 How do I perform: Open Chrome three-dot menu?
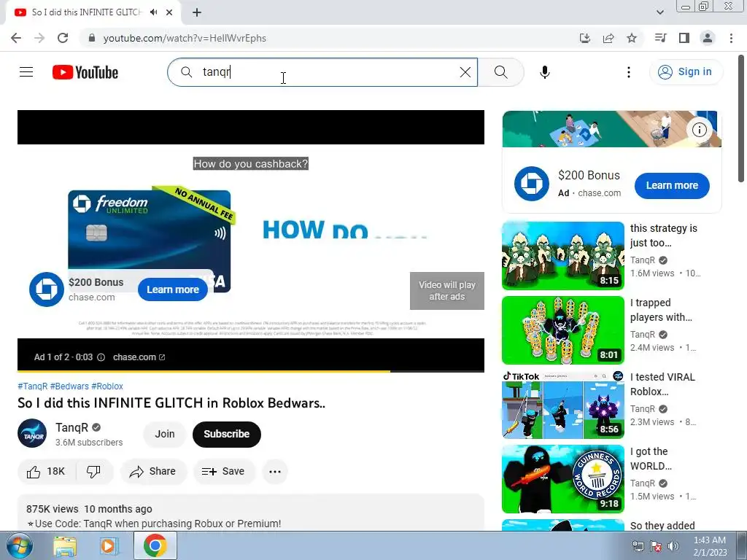point(731,38)
